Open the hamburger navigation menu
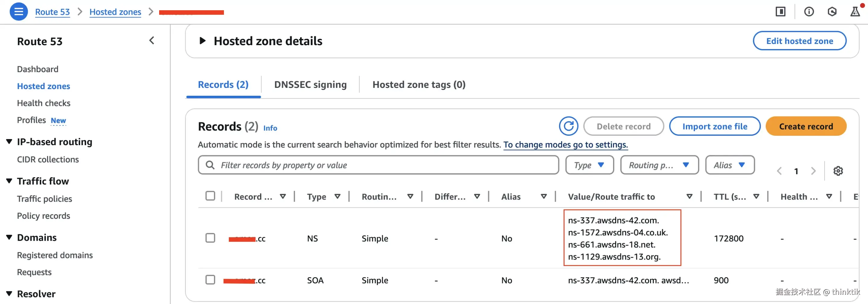 tap(18, 12)
